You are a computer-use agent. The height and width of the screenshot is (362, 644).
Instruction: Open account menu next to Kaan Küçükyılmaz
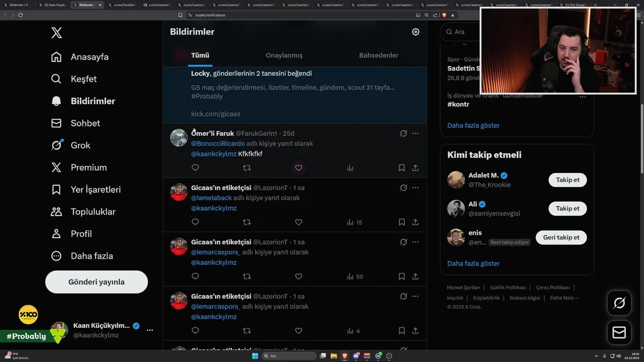149,330
